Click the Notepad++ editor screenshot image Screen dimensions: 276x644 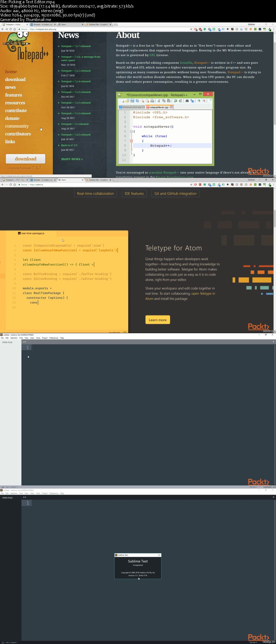click(165, 129)
